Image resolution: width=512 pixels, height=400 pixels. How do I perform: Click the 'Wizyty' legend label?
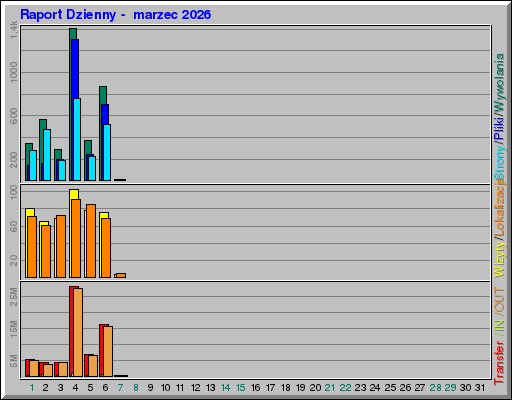click(x=499, y=260)
